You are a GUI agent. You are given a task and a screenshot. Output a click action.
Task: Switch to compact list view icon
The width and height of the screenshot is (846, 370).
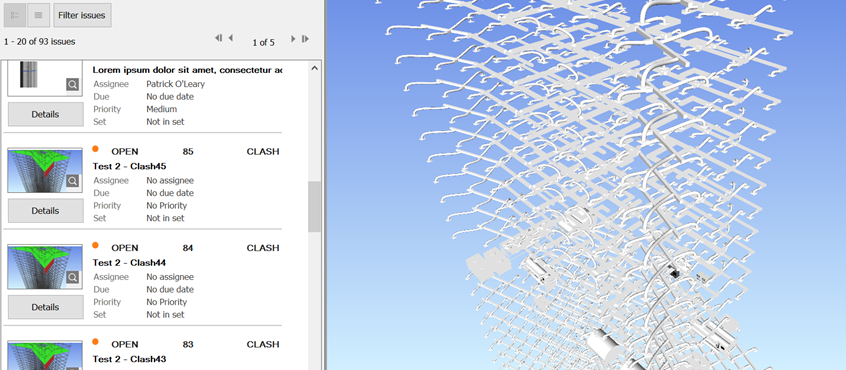pyautogui.click(x=38, y=15)
